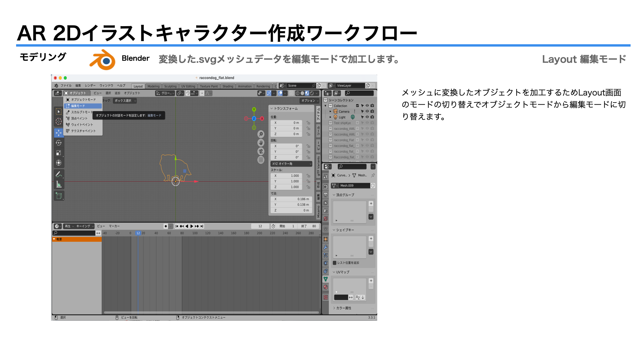Toggle camera view icon in viewport
This screenshot has height=362, width=644.
[261, 152]
